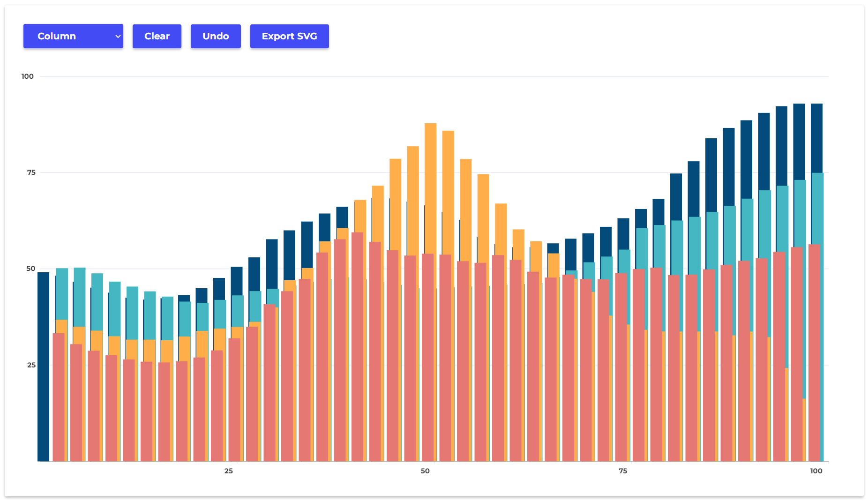The width and height of the screenshot is (868, 501).
Task: Select the leftmost red bar
Action: click(59, 398)
